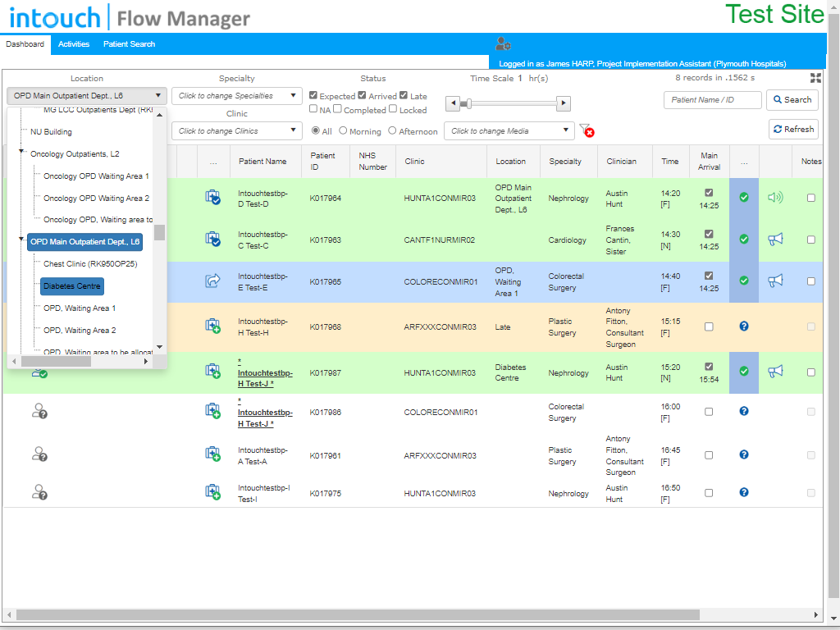Click the person status icon for K017986
840x630 pixels.
coord(39,411)
